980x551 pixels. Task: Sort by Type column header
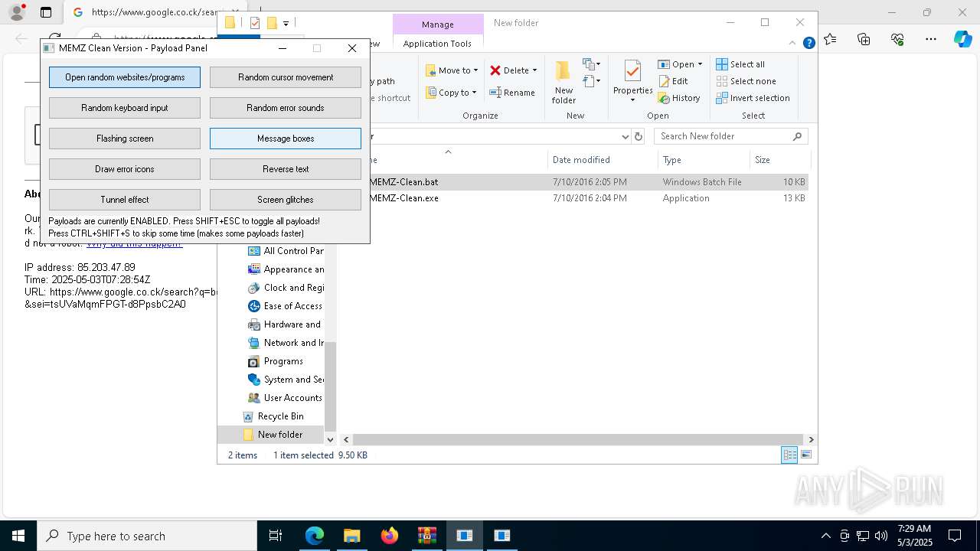704,160
